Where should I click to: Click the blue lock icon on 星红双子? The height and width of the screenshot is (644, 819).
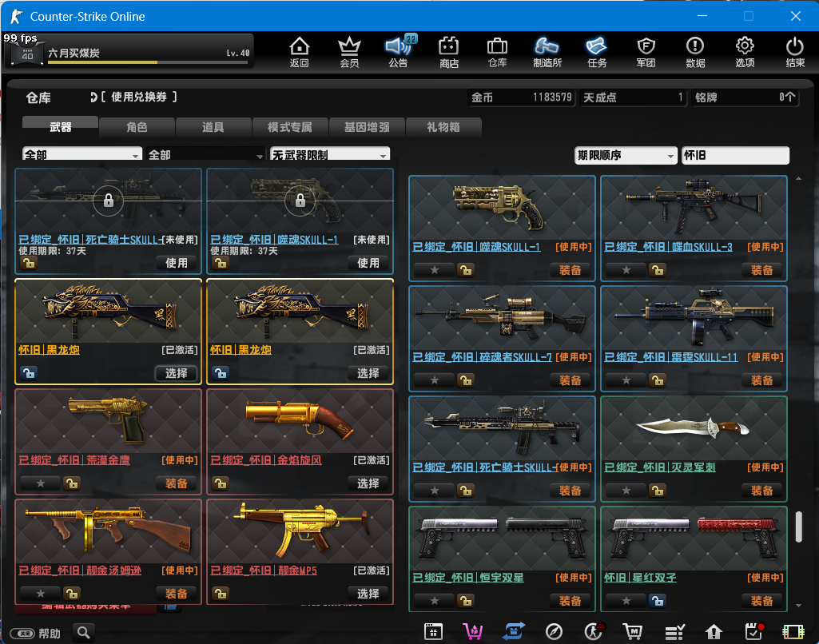(x=657, y=601)
